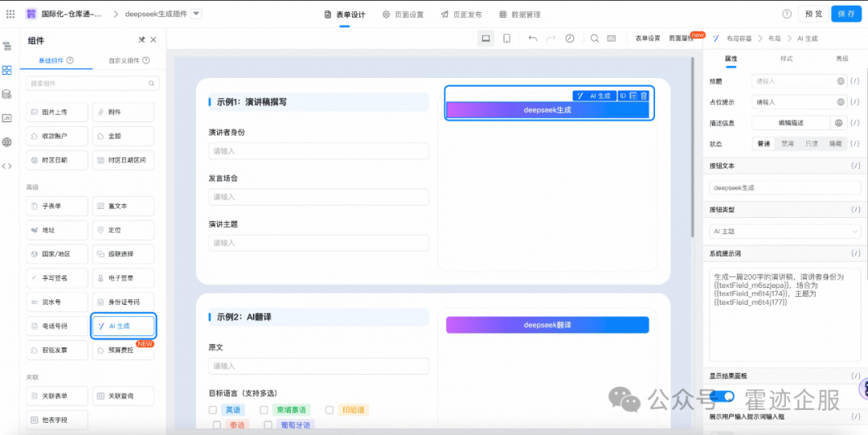This screenshot has height=435, width=868.
Task: Switch to 数据管理 tab
Action: coord(520,14)
